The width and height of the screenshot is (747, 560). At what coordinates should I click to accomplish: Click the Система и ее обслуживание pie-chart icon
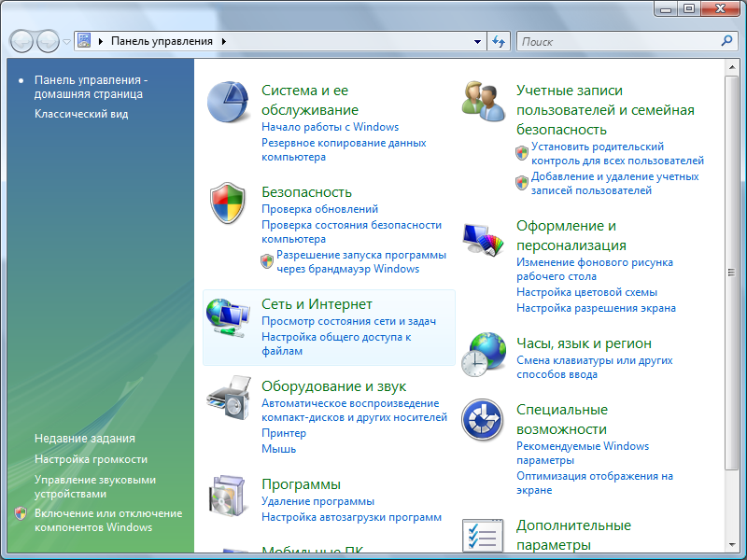coord(228,103)
